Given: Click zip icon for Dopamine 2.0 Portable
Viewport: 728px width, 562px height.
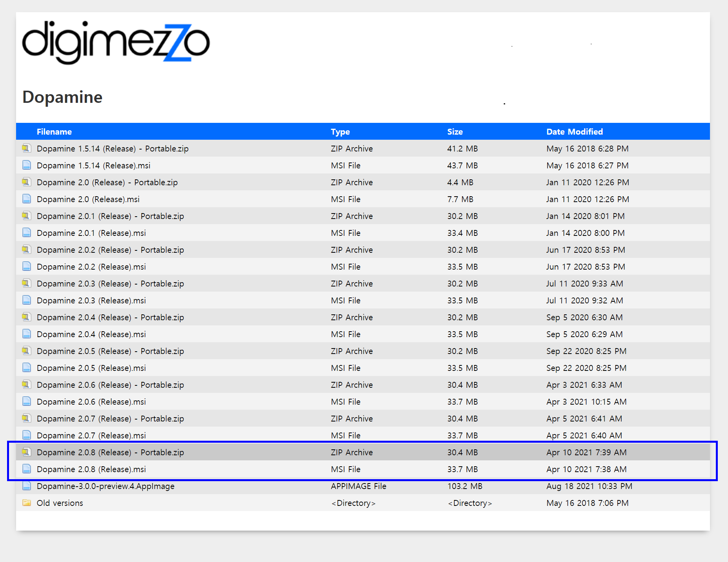Looking at the screenshot, I should (26, 182).
